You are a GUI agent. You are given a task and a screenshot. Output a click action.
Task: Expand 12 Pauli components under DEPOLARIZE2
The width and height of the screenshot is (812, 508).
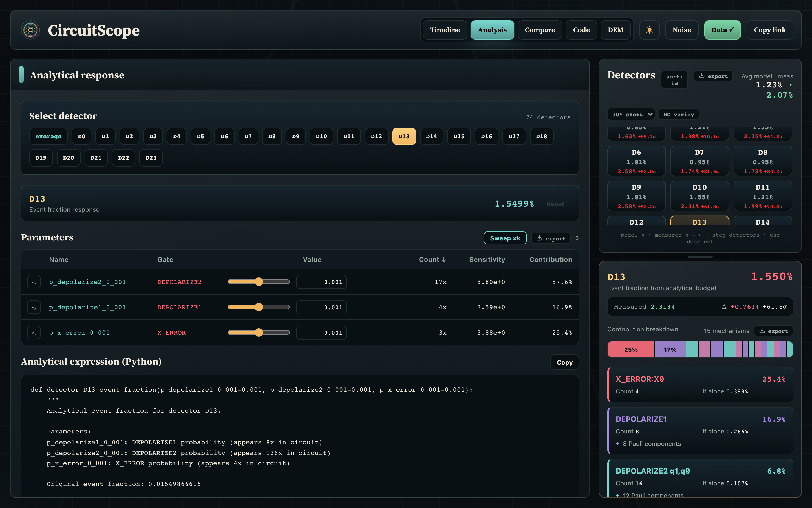(x=650, y=495)
